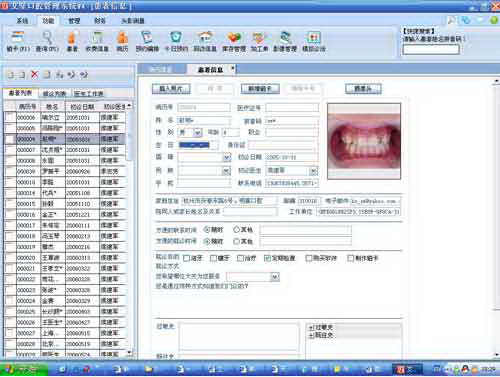
Task: Expand the 过敏史 tree node
Action: pyautogui.click(x=311, y=328)
